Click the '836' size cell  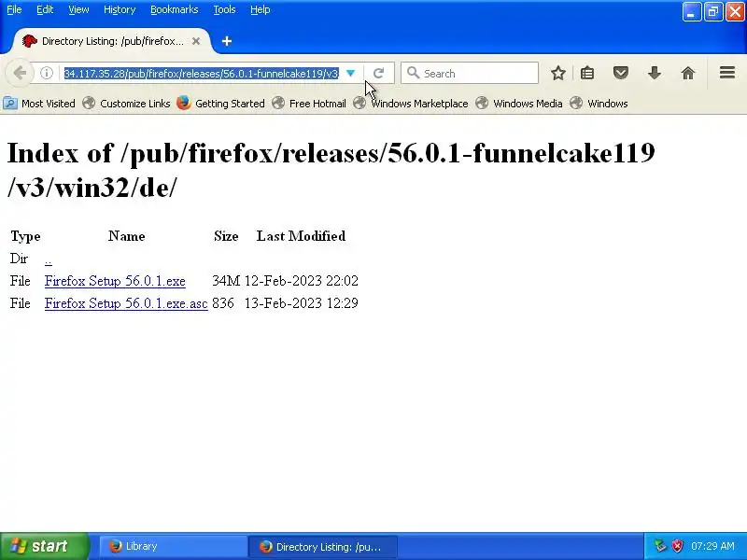pyautogui.click(x=223, y=303)
